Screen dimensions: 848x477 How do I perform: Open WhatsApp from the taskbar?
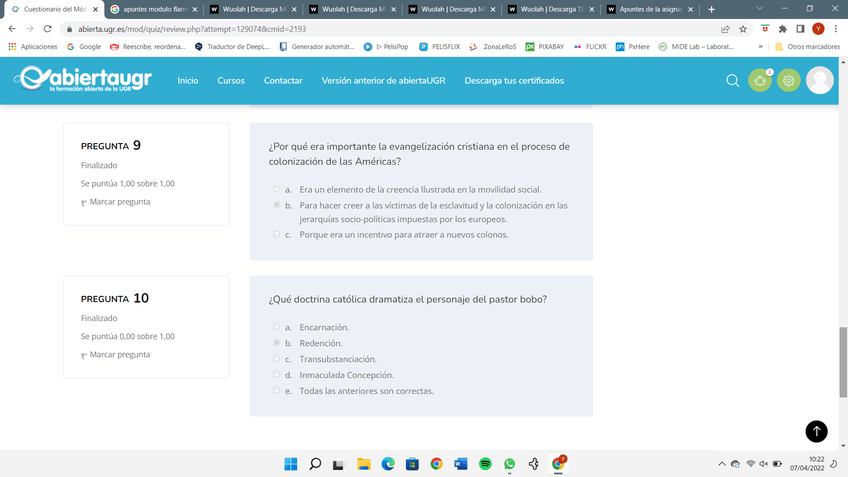click(509, 464)
